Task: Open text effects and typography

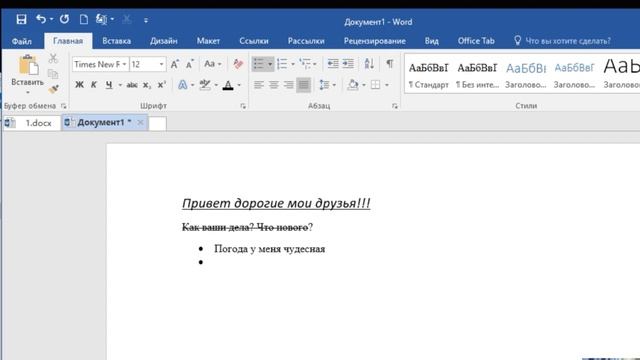Action: point(182,85)
